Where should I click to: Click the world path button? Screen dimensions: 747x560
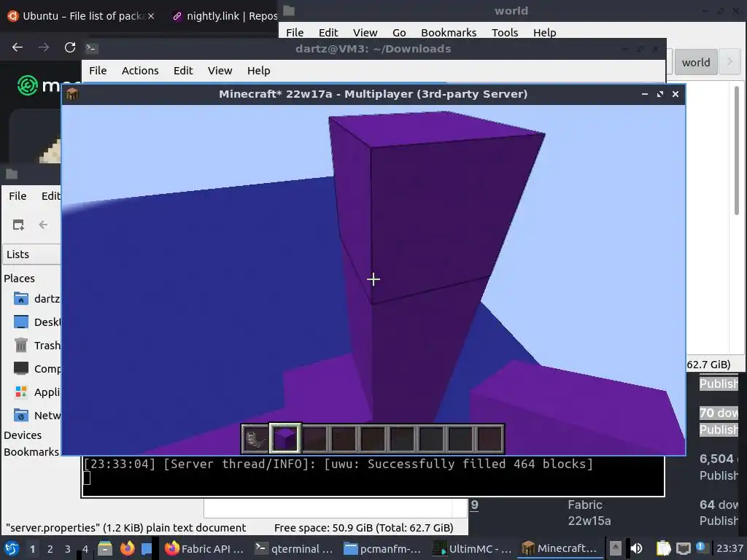point(695,62)
